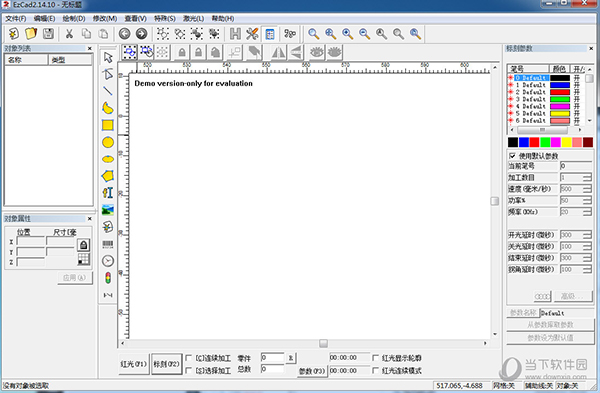Enable the [C]连续加工 checkbox
The height and width of the screenshot is (393, 600).
(x=188, y=358)
